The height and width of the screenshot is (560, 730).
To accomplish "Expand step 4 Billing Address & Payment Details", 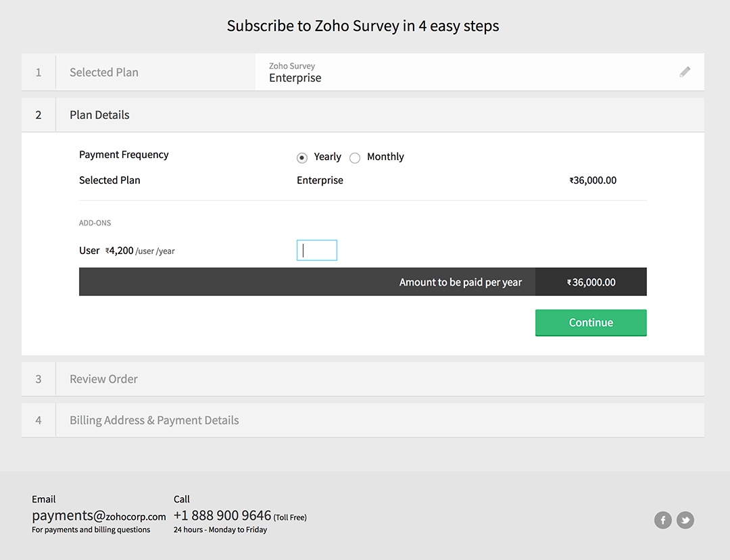I will coord(363,420).
